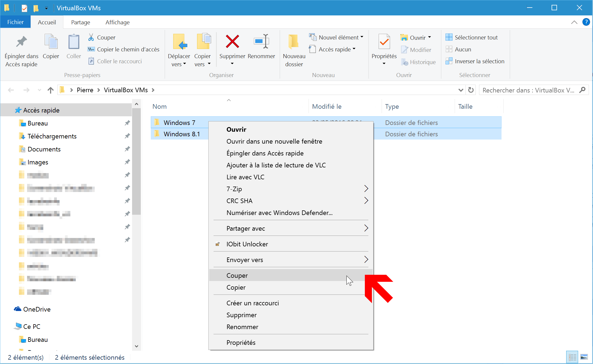Click Sélectionner tout
Viewport: 593px width, 364px height.
pos(471,37)
